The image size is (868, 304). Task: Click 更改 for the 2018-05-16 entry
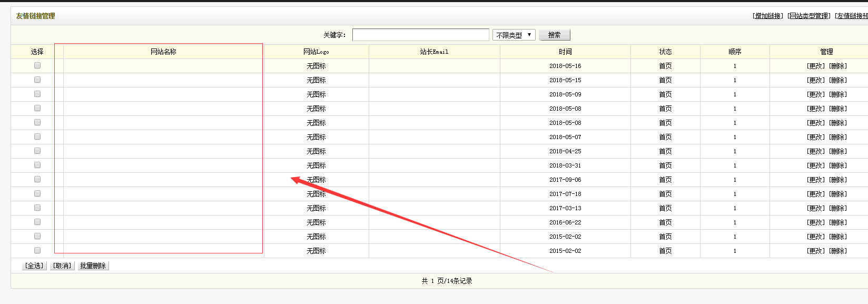(x=816, y=66)
